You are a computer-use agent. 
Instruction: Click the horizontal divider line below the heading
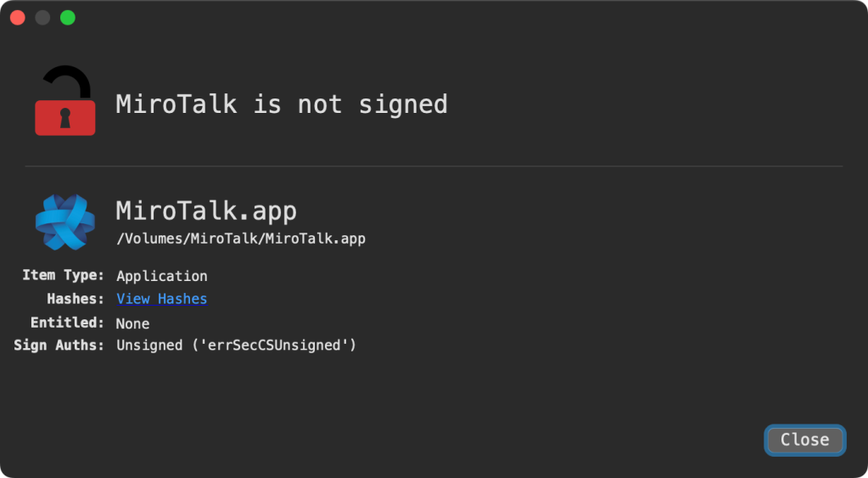(x=434, y=166)
